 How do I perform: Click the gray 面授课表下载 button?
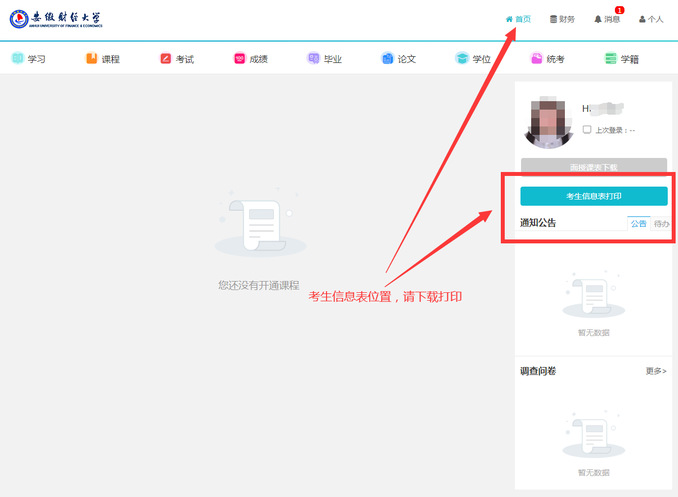pos(593,167)
